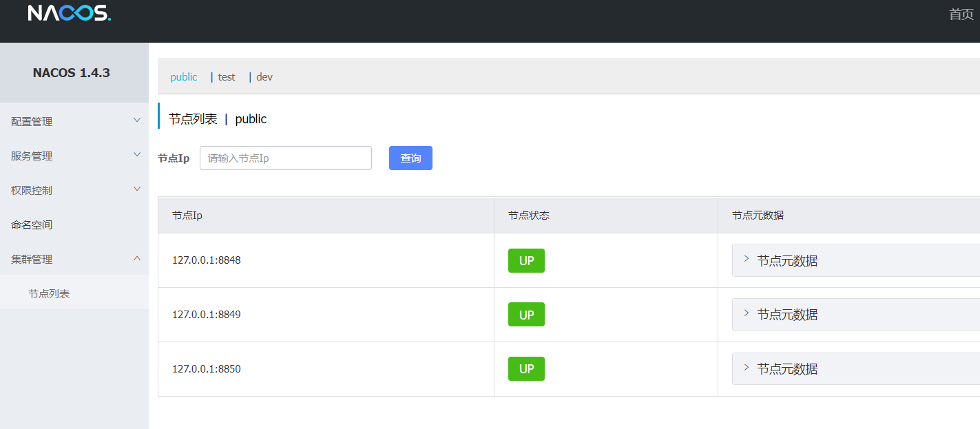Collapse the 集群管理 menu
The width and height of the screenshot is (980, 429).
[x=74, y=259]
